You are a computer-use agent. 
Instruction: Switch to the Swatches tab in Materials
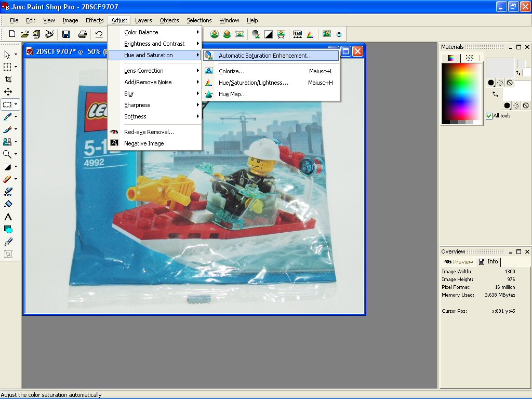(470, 58)
